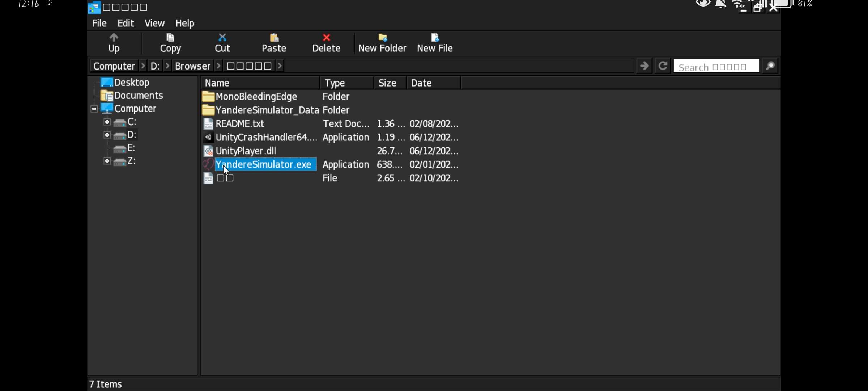Click the red Delete icon
This screenshot has height=391, width=868.
coord(326,38)
